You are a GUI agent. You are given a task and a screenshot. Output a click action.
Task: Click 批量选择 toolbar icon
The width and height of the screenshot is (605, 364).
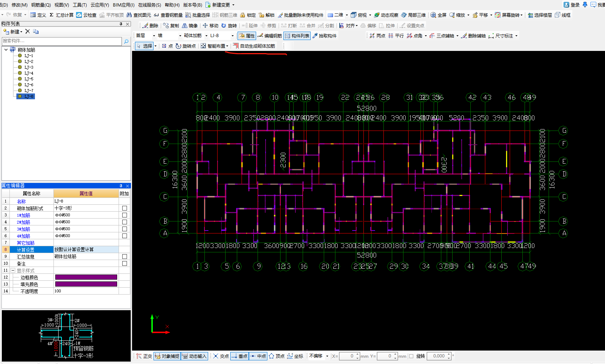point(188,15)
